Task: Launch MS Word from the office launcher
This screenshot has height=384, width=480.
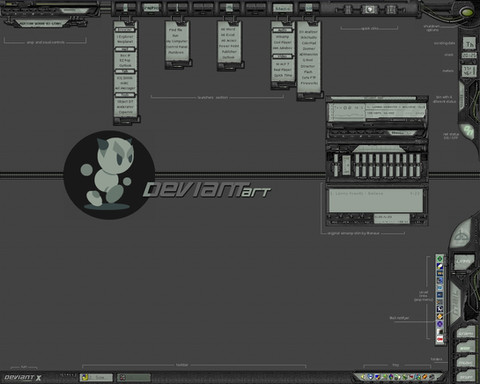Action: tap(228, 29)
